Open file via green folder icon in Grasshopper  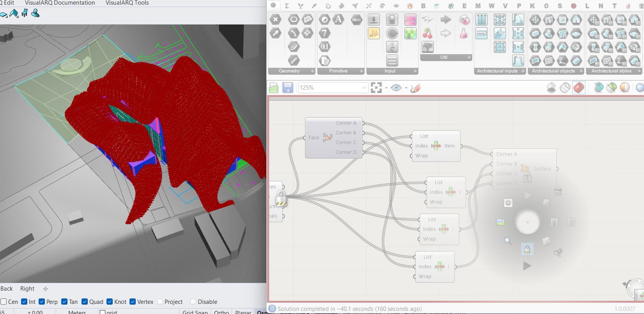[x=274, y=88]
